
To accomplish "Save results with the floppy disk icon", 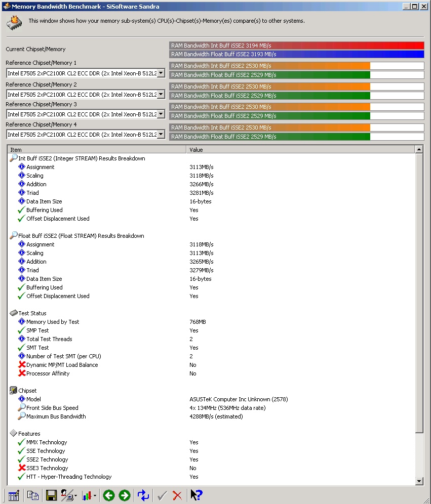I will click(52, 495).
